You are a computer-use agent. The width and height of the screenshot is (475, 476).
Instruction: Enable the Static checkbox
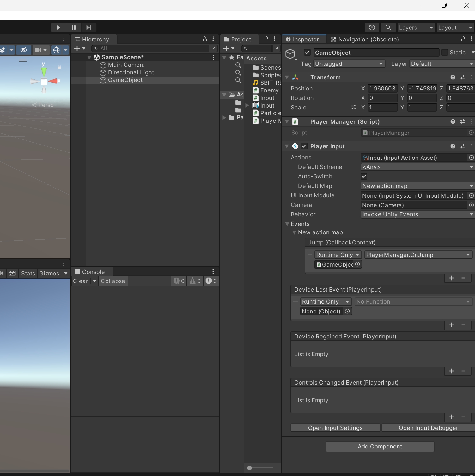click(x=444, y=53)
